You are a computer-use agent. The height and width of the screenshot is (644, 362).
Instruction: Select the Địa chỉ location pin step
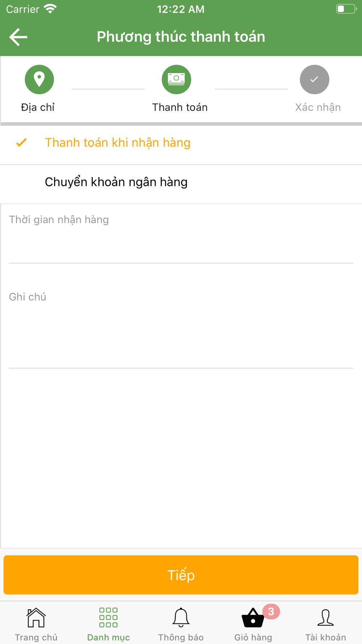point(39,79)
